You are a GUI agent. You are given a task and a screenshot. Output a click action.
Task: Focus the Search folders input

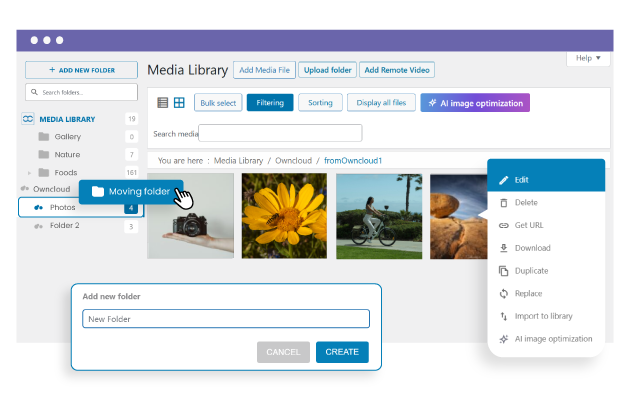tap(82, 92)
